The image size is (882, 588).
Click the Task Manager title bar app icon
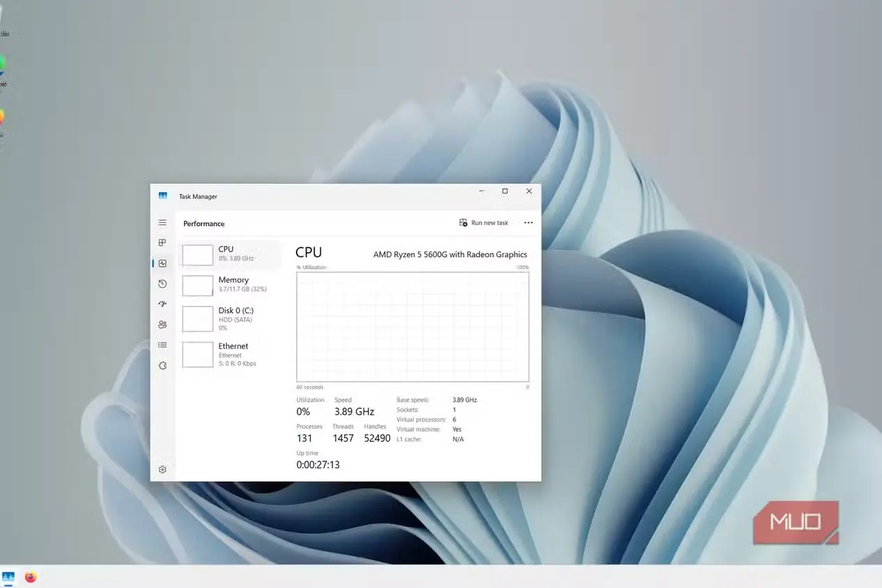(163, 196)
